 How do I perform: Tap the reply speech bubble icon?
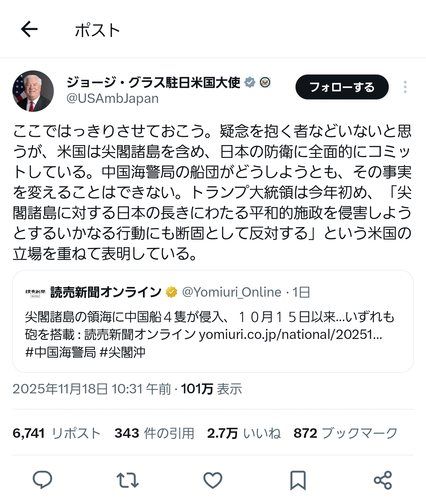pos(42,479)
